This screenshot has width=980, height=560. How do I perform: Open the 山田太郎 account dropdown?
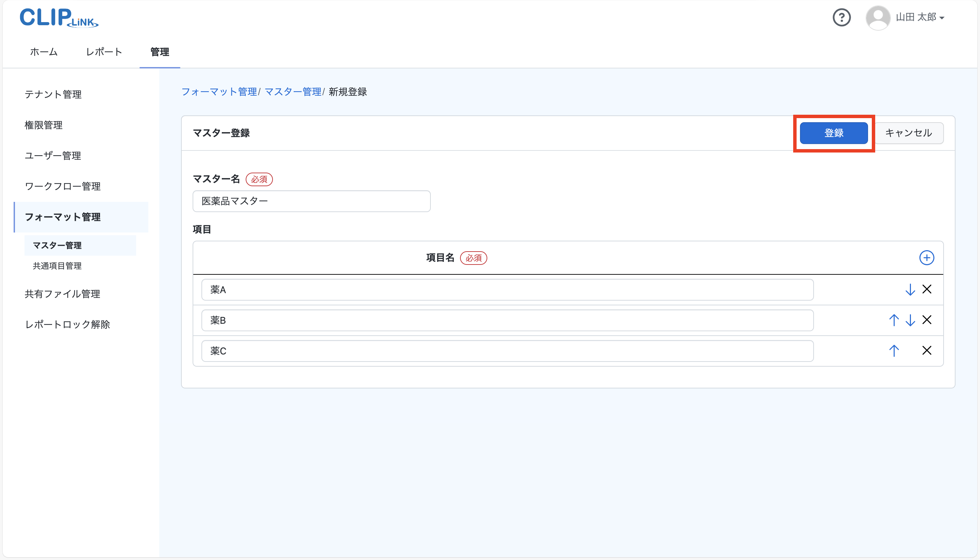(920, 17)
